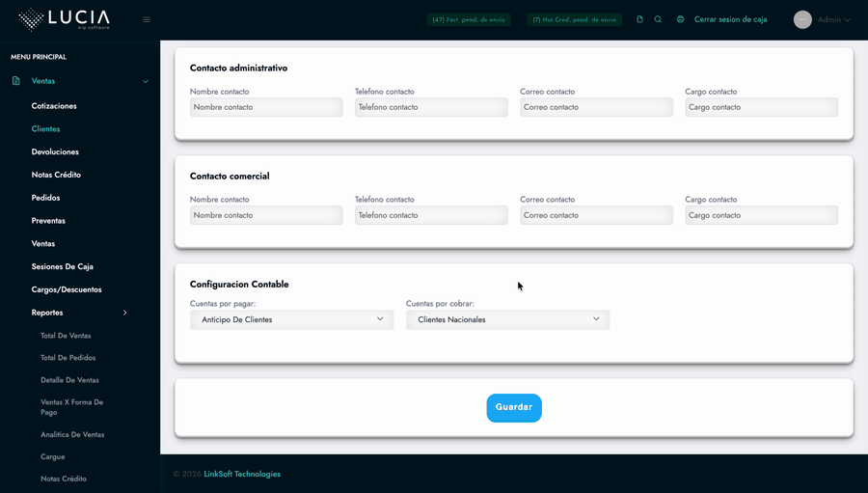Click the Cuentas por pagar label
Screen dimensions: 868x493
point(223,304)
